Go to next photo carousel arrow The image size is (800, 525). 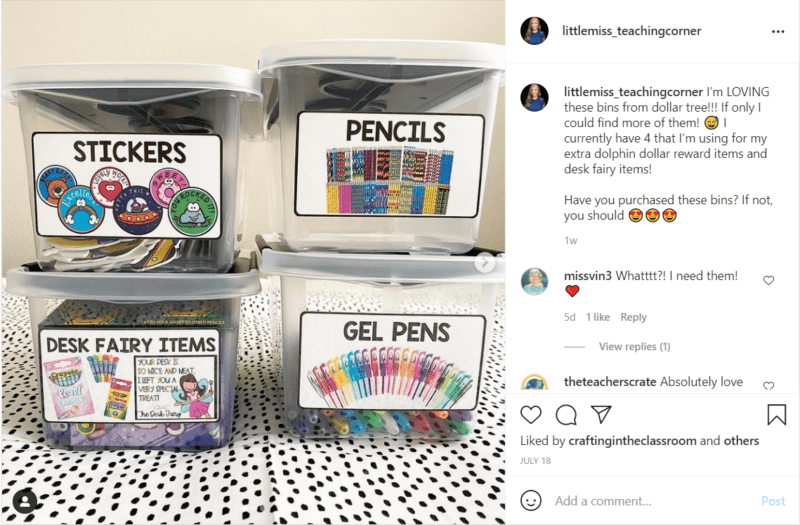click(484, 262)
